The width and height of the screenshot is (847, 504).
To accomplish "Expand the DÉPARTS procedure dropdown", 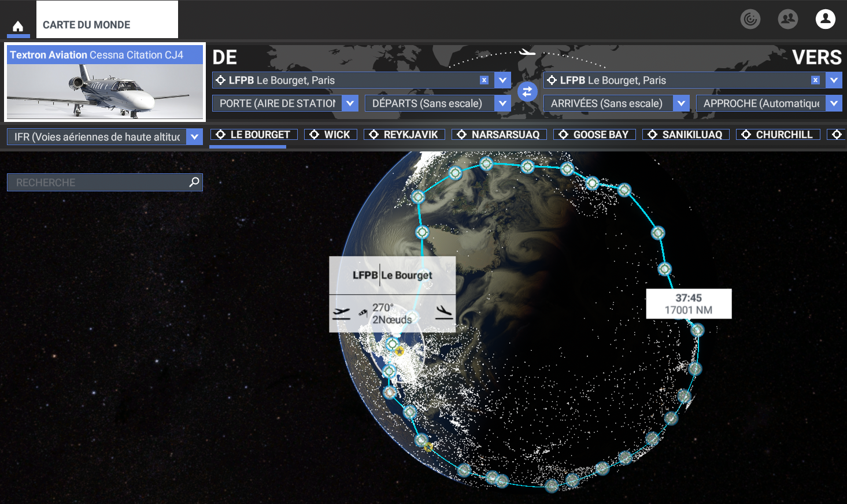I will [503, 103].
